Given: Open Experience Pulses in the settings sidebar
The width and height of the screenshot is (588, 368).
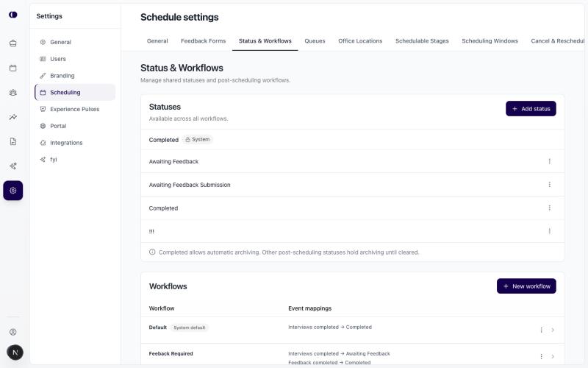Looking at the screenshot, I should click(x=75, y=109).
